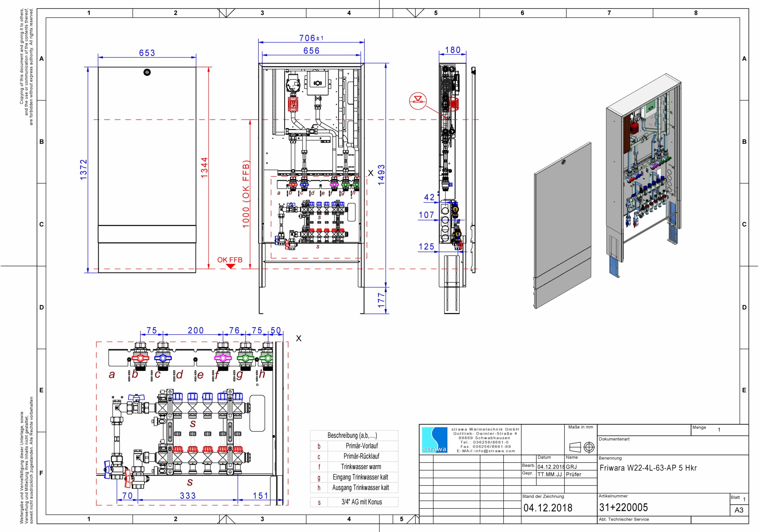This screenshot has height=532, width=759.
Task: Click the magenta ball valve above label f in detail X
Action: (x=223, y=358)
